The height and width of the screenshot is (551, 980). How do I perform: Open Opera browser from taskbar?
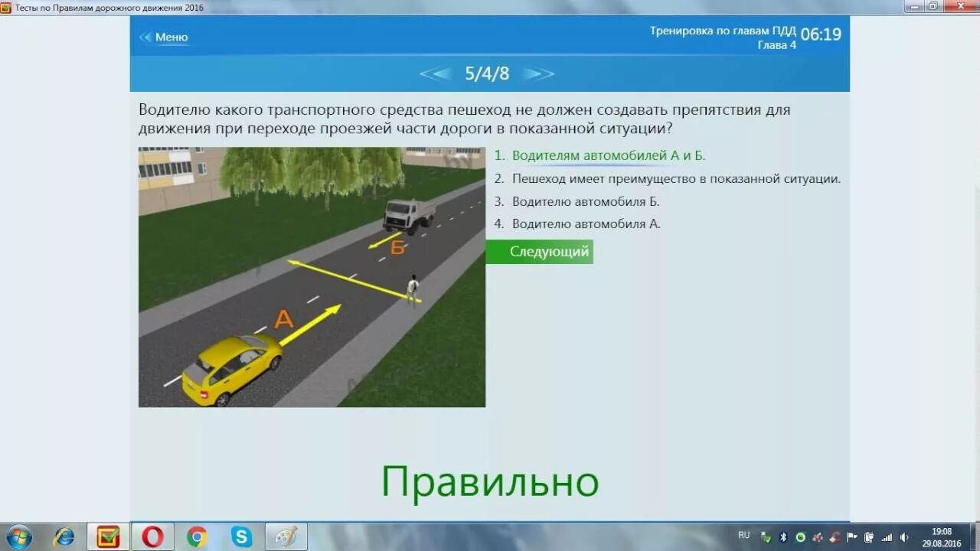(152, 536)
